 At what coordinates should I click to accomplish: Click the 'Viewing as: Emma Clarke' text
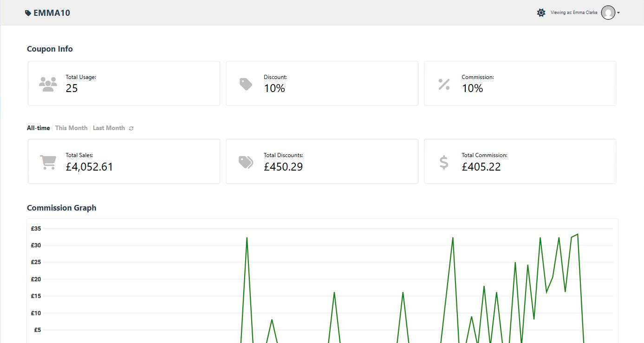click(574, 13)
